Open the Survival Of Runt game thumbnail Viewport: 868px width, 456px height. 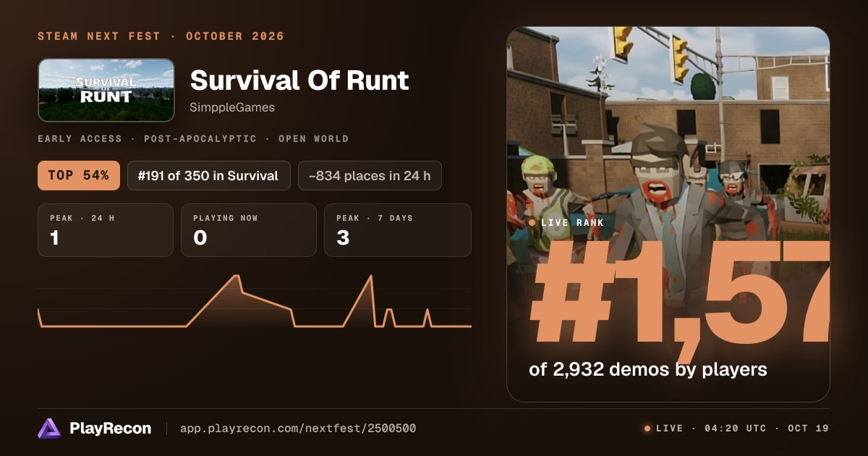106,90
